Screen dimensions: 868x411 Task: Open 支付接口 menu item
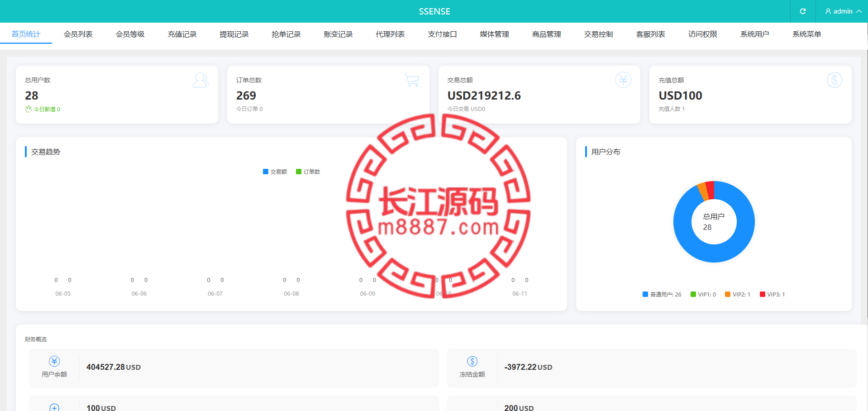tap(442, 34)
